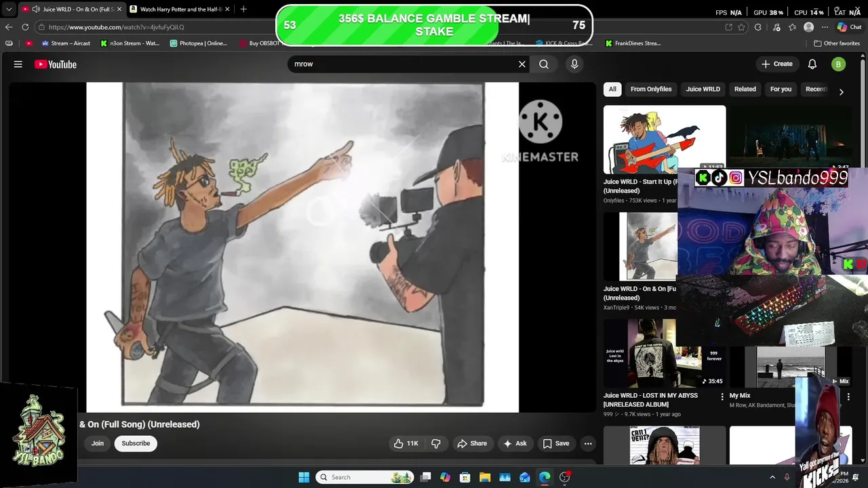Open more actions beside the Save button
This screenshot has height=488, width=868.
pyautogui.click(x=588, y=443)
